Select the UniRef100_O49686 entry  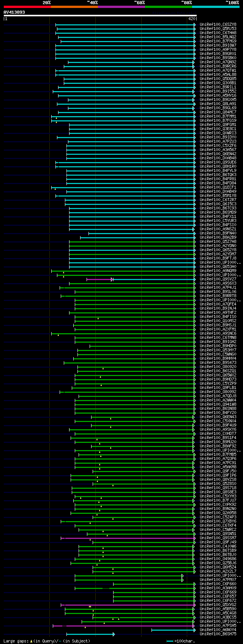click(218, 559)
